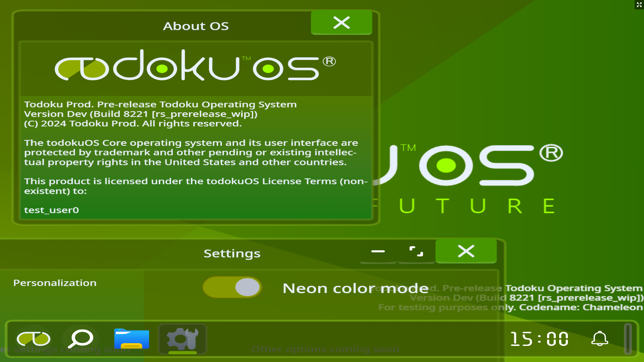The width and height of the screenshot is (644, 362).
Task: Click the 'Codename: Chameleon' desktop watermark line
Action: click(511, 307)
